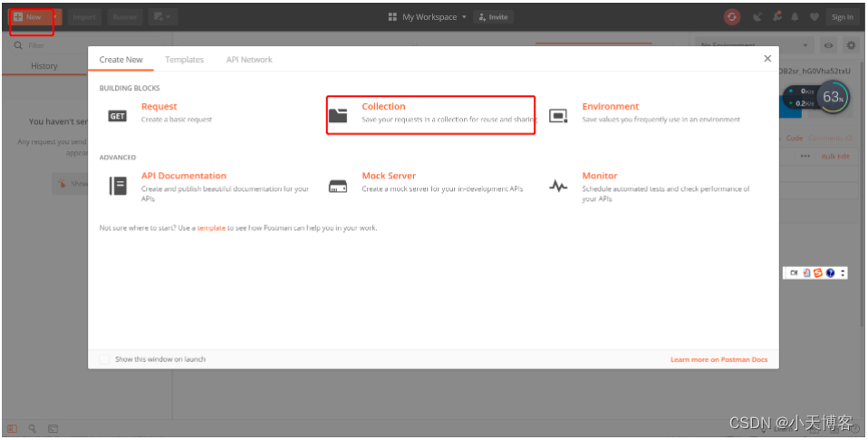Select the Collection folder icon
Screen dimensions: 868x440
pos(338,115)
